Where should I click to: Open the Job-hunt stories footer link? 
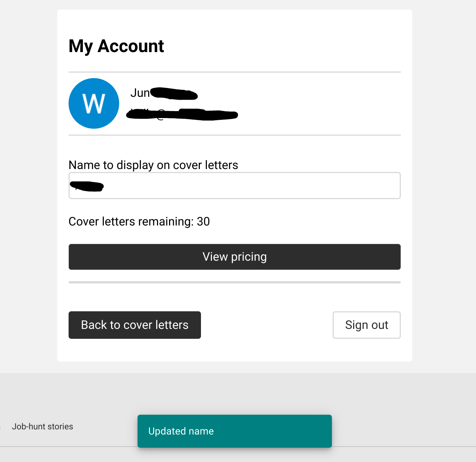(x=43, y=426)
